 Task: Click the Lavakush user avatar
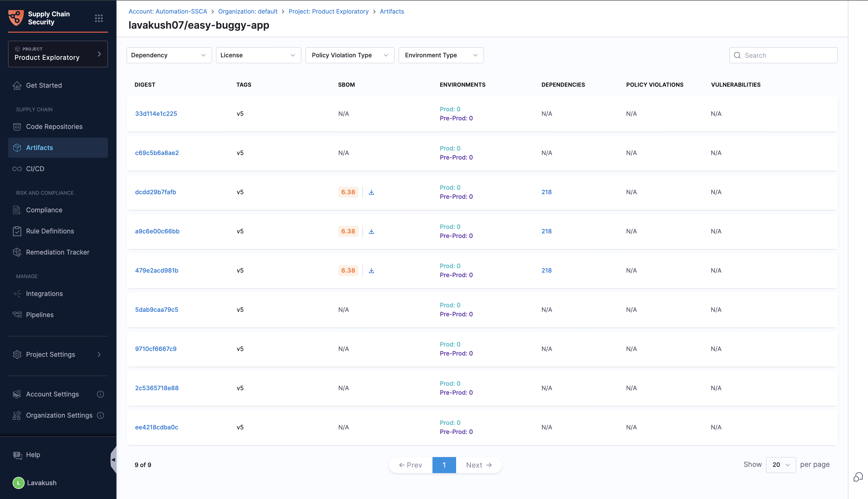point(19,483)
